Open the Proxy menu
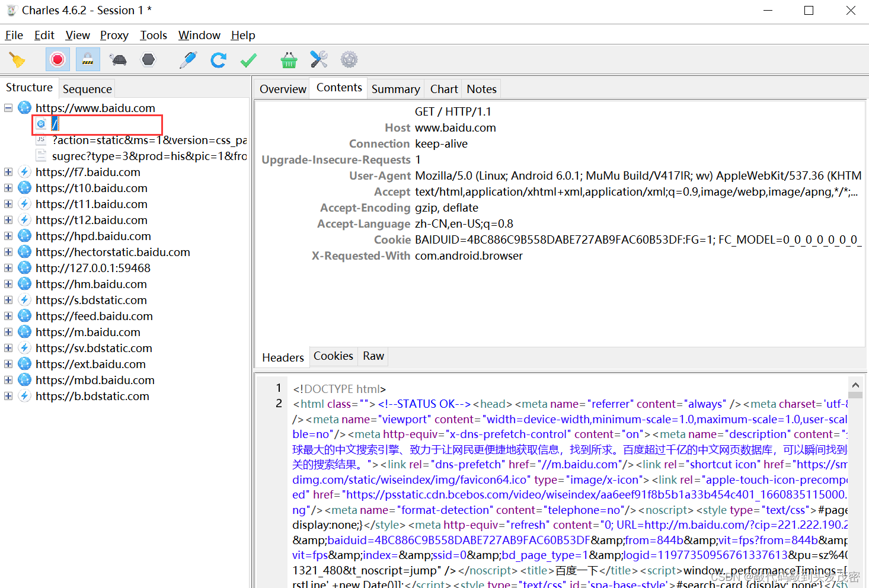 pos(114,35)
